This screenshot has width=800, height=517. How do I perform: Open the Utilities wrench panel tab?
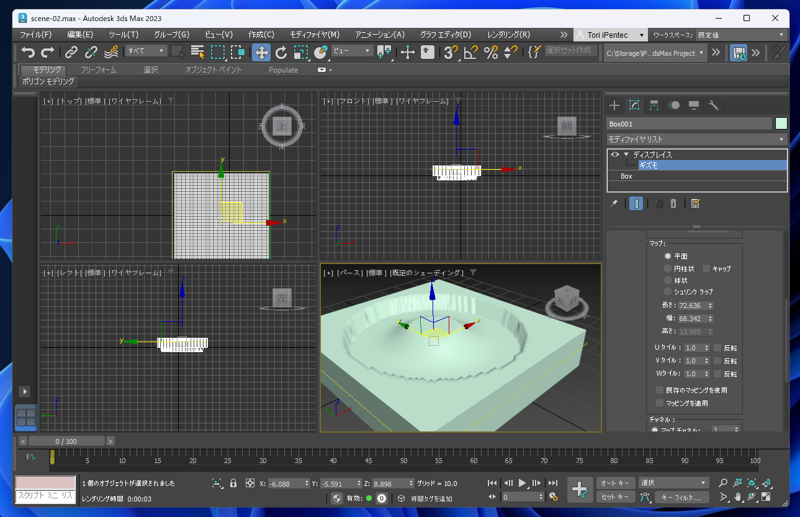[x=714, y=105]
